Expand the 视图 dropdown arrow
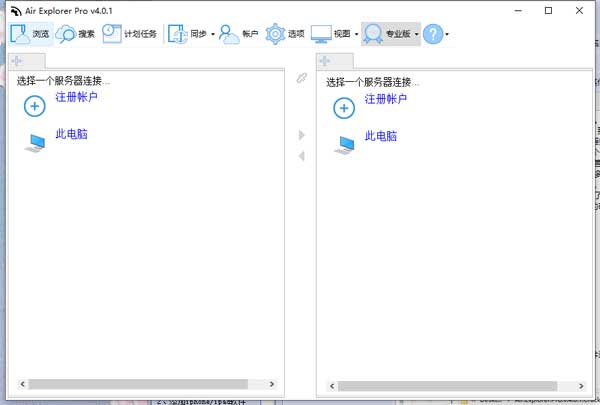Image resolution: width=600 pixels, height=405 pixels. click(356, 35)
